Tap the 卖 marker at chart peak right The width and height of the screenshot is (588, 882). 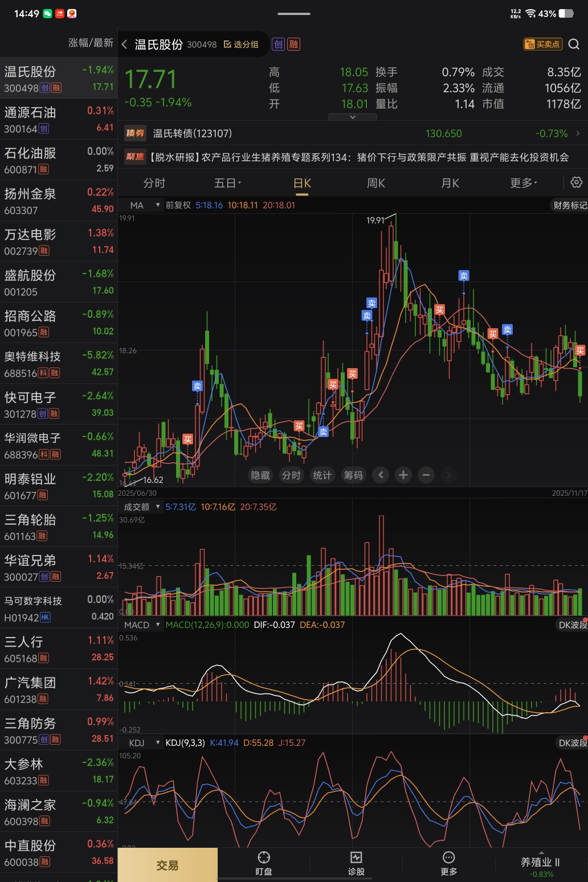464,276
